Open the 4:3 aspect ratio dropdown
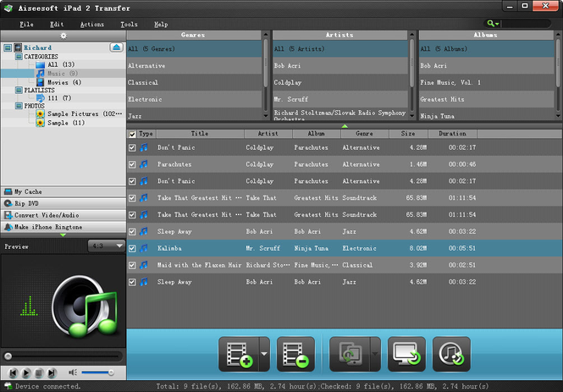 coord(107,246)
